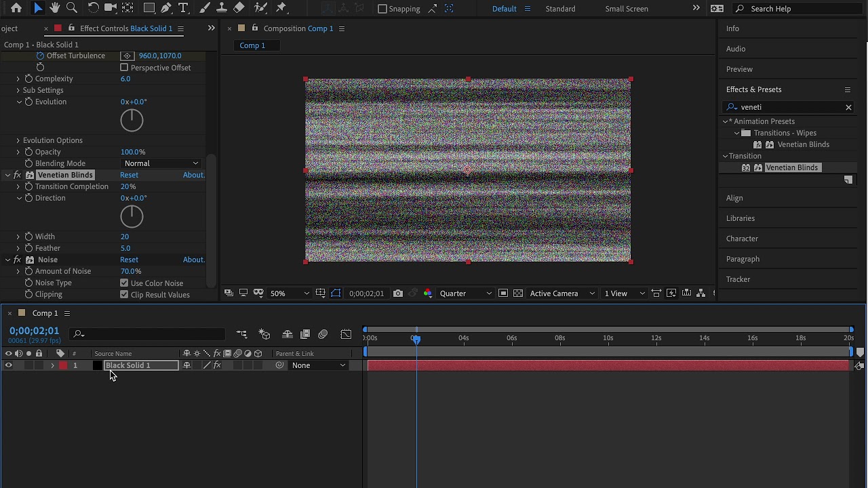Open the 50% magnification dropdown

coord(290,293)
